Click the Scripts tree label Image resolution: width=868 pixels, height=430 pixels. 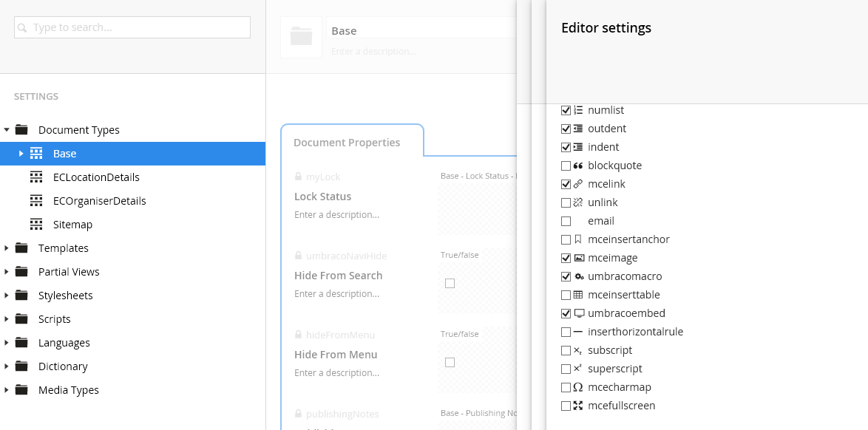pyautogui.click(x=54, y=319)
